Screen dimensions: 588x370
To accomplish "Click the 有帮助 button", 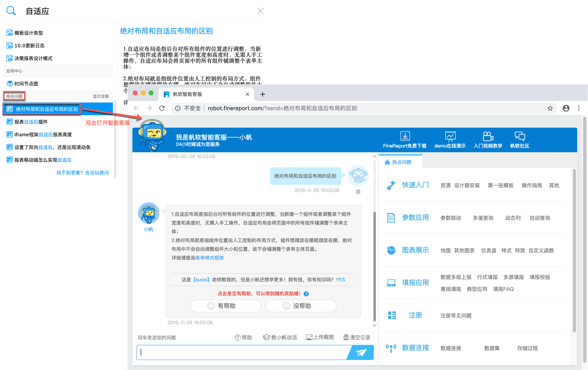I will point(226,306).
